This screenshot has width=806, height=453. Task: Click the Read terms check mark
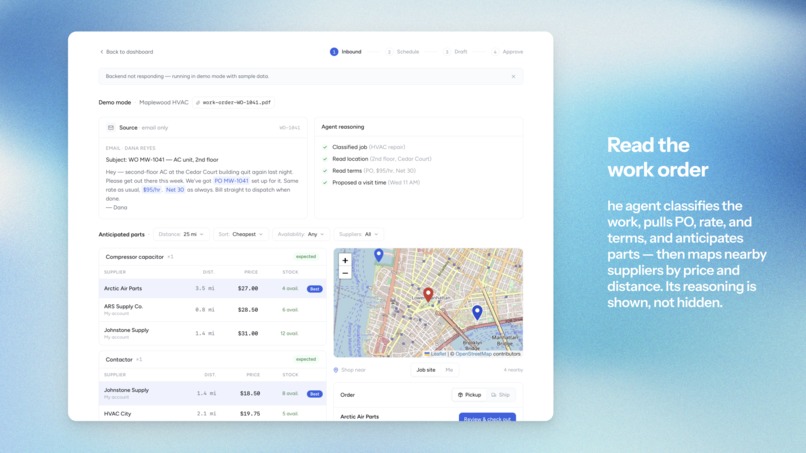click(x=325, y=171)
